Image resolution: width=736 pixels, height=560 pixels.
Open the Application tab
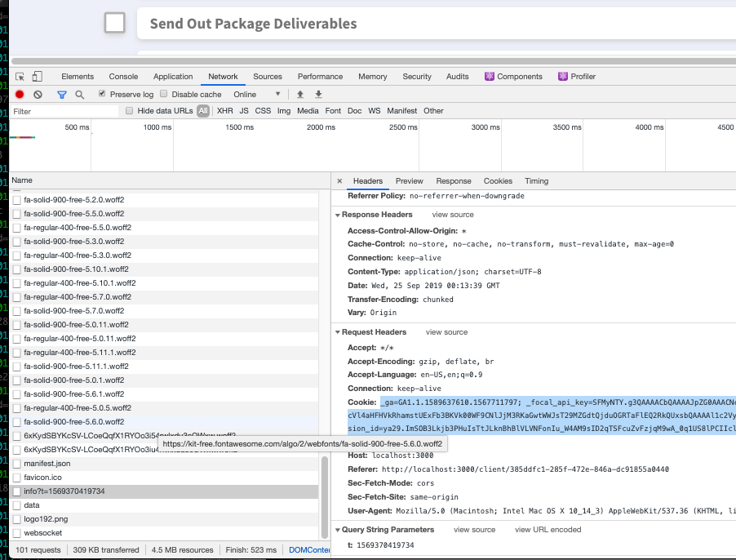[173, 77]
